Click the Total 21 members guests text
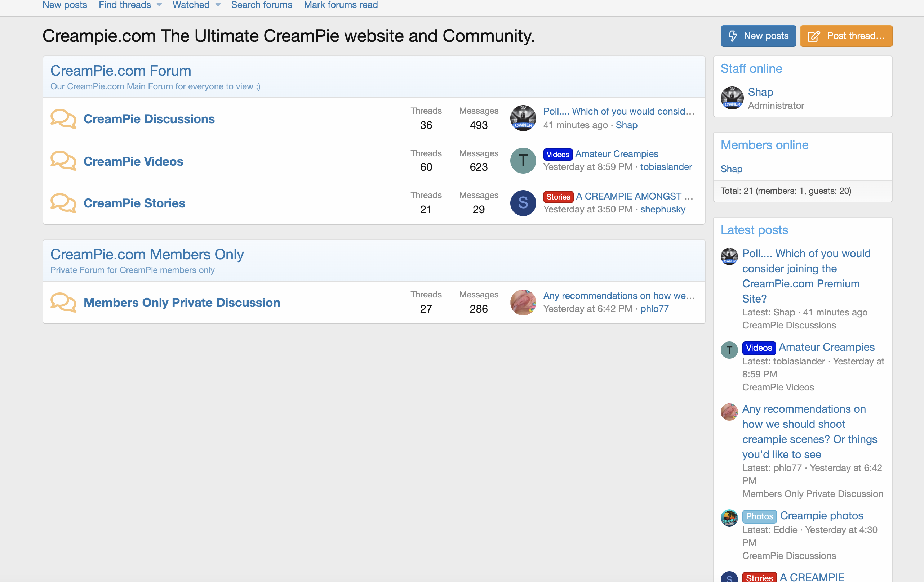This screenshot has width=924, height=582. pos(786,191)
